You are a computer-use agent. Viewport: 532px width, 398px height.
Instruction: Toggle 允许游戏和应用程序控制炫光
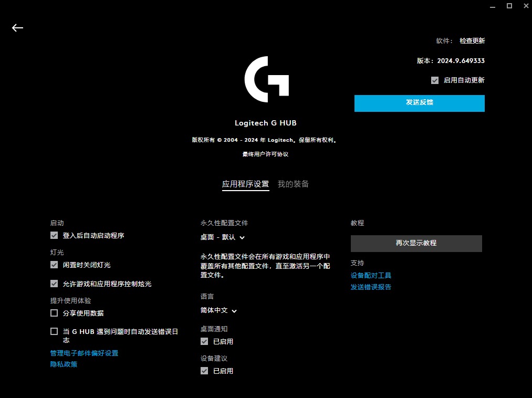[54, 284]
